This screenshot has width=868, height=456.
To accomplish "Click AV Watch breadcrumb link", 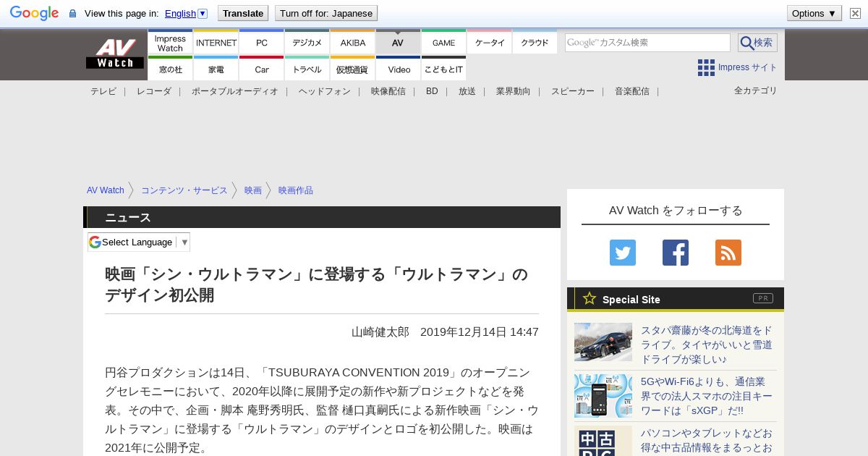I will point(106,190).
